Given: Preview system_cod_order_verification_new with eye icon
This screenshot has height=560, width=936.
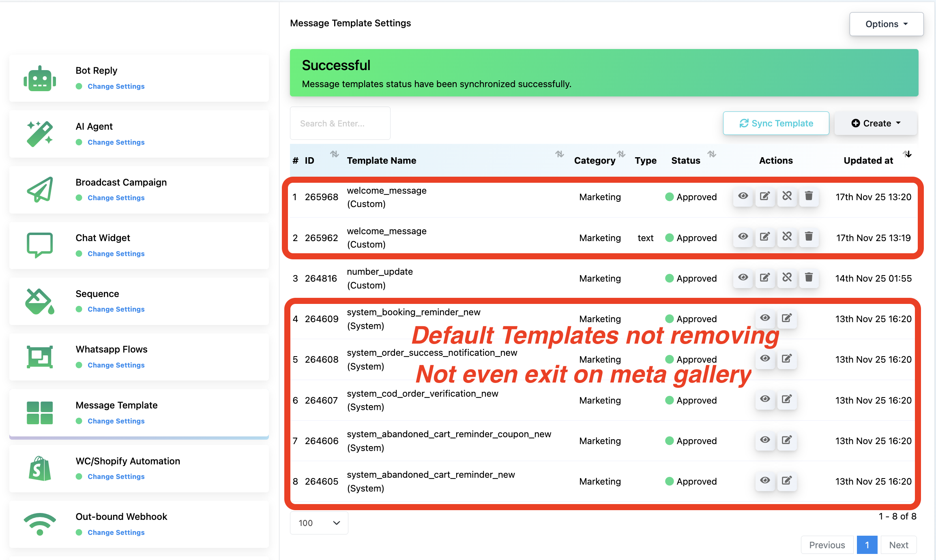Looking at the screenshot, I should click(x=765, y=400).
